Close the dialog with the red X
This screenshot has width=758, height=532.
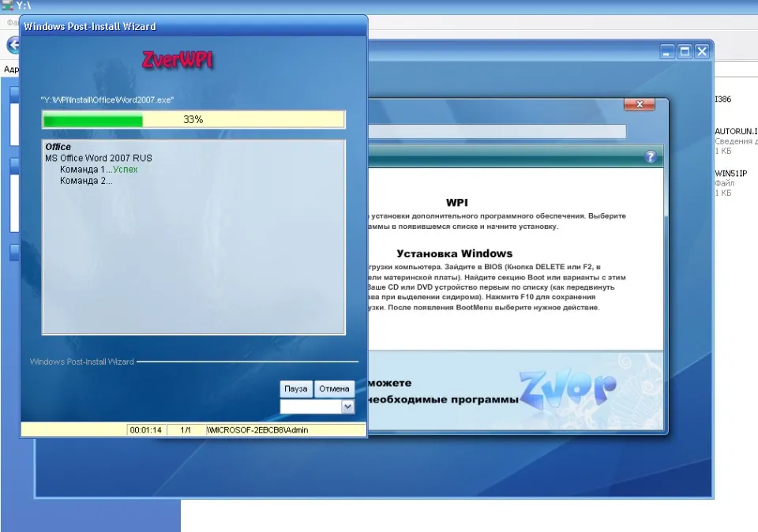639,104
